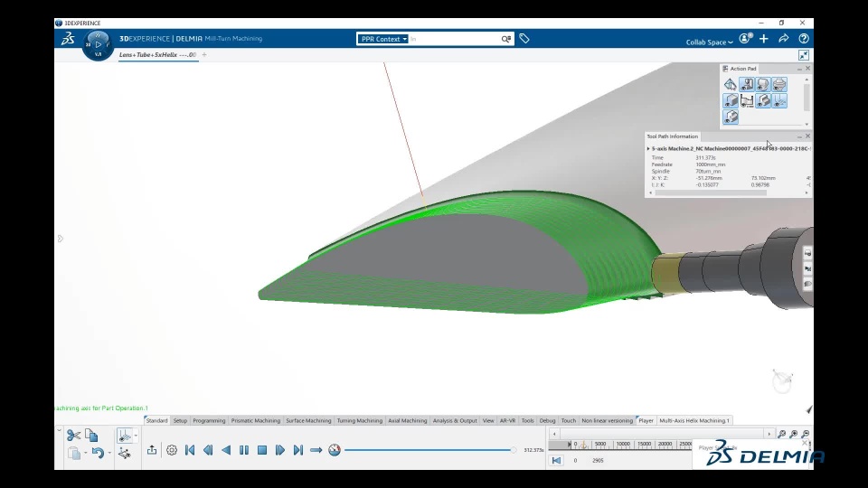Toggle the third second-row Action Pad visibility icon
The height and width of the screenshot is (488, 868).
[x=763, y=100]
